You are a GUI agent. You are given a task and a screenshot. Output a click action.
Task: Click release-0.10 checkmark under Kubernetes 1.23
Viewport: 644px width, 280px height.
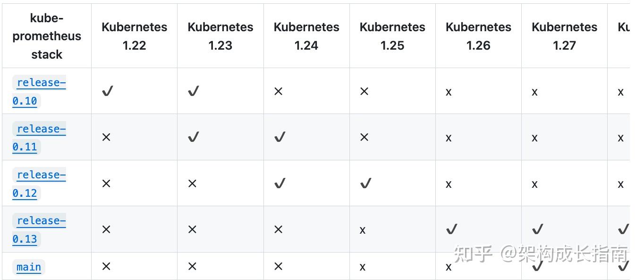point(194,91)
